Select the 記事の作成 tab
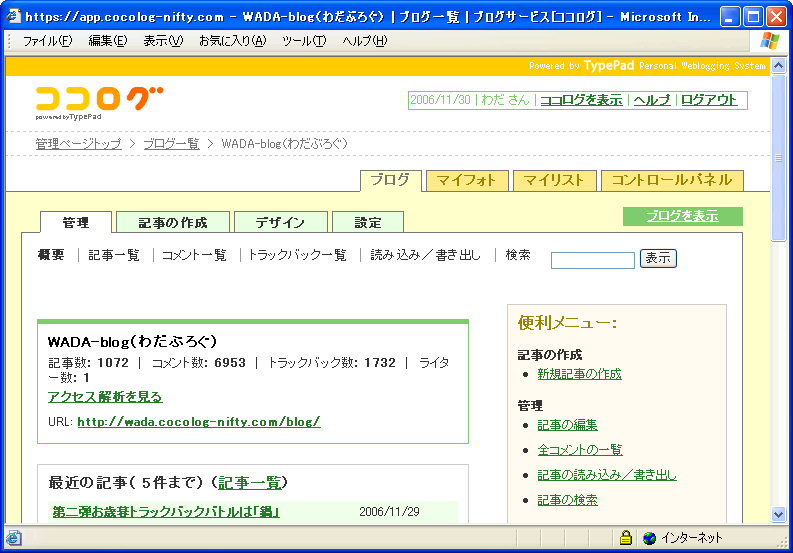Screen dimensions: 793x553 tap(173, 222)
